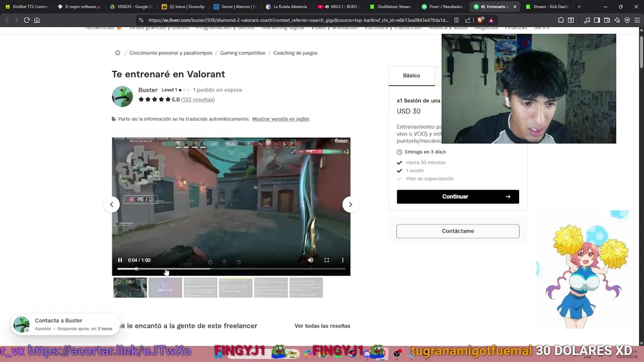Switch to Fiverr / Resultados tab
This screenshot has height=362, width=644.
(x=443, y=7)
